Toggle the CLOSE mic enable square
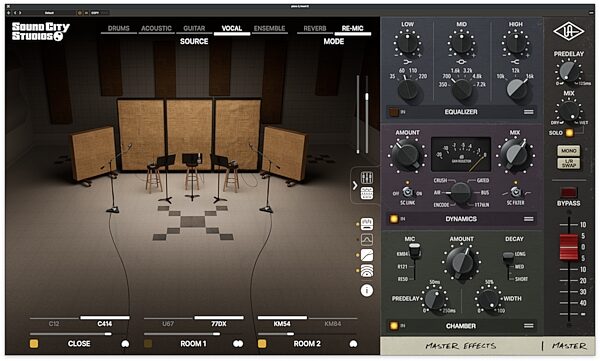 coord(34,343)
